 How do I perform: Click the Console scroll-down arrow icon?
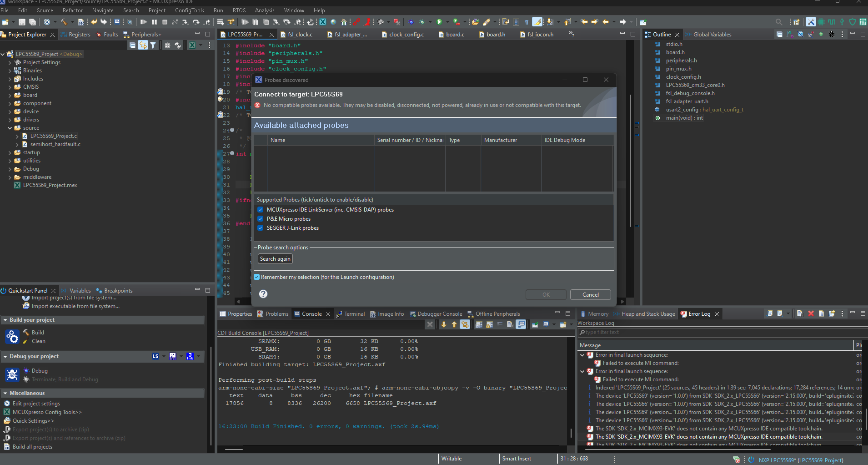coord(444,324)
